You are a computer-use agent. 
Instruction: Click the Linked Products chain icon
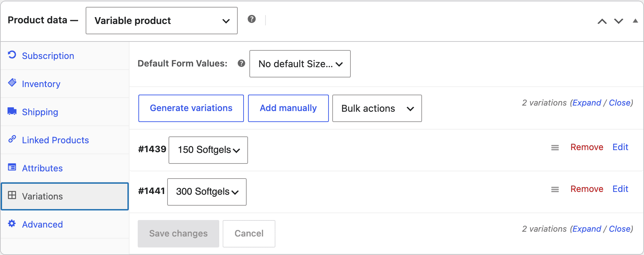point(12,139)
